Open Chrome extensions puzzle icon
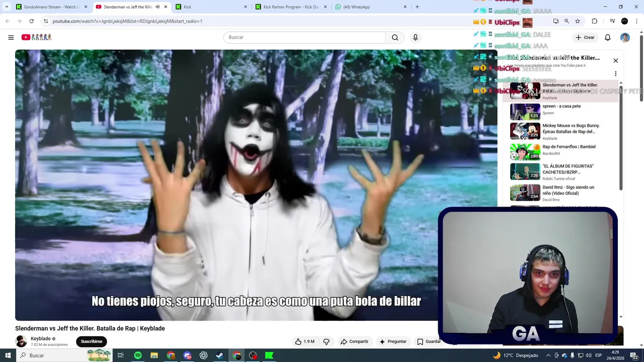Image resolution: width=644 pixels, height=362 pixels. point(595,21)
